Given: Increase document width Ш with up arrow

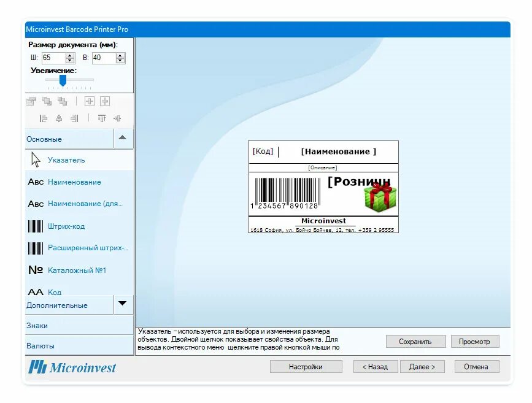Looking at the screenshot, I should pyautogui.click(x=70, y=55).
